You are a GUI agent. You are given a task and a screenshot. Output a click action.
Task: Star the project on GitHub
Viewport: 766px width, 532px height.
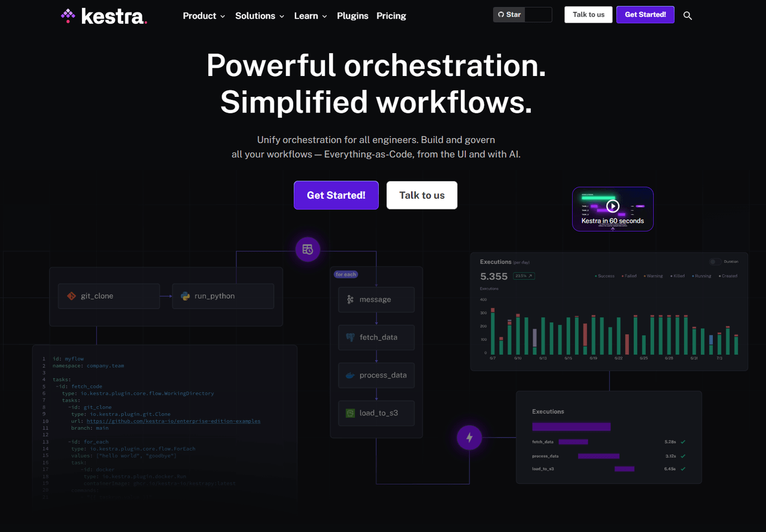(509, 14)
